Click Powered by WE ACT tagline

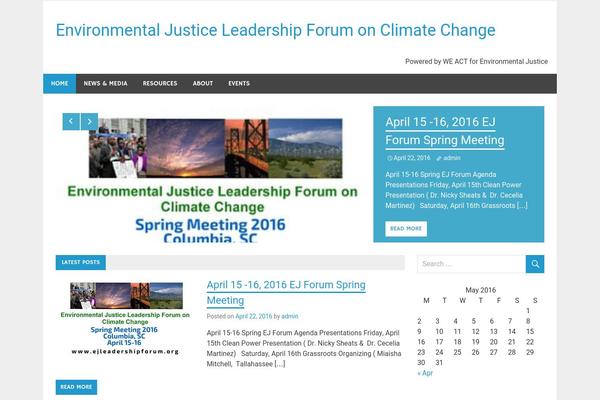[x=476, y=61]
